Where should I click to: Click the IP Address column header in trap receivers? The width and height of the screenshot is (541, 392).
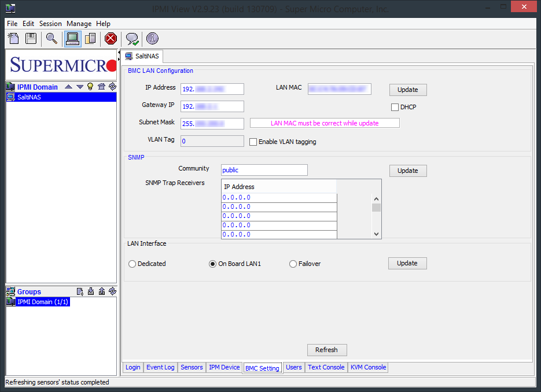[279, 187]
